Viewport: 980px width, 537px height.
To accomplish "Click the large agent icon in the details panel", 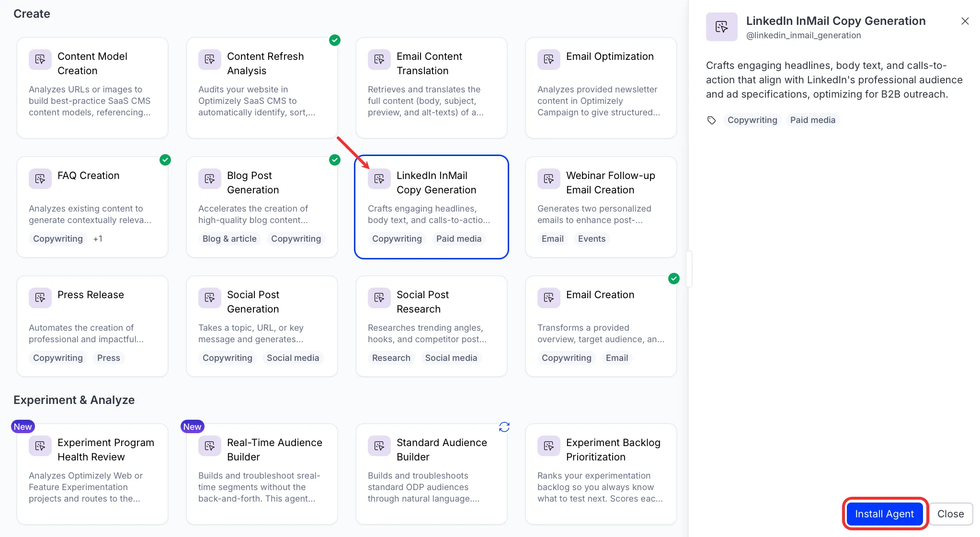I will point(722,27).
